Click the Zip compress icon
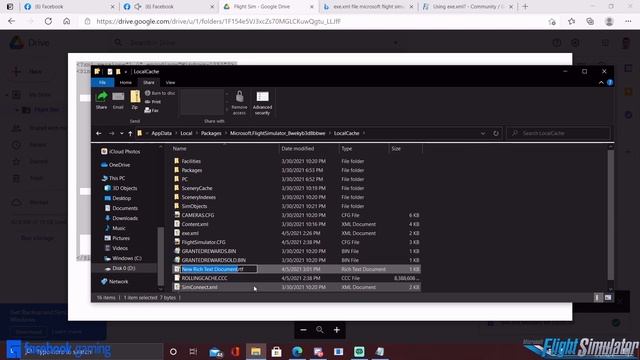This screenshot has width=640, height=360. click(135, 100)
